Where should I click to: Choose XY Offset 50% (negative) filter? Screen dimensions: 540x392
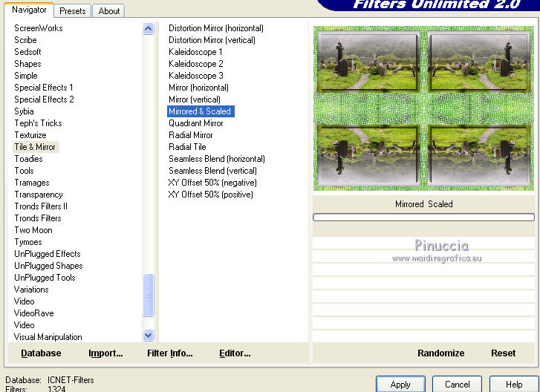212,183
